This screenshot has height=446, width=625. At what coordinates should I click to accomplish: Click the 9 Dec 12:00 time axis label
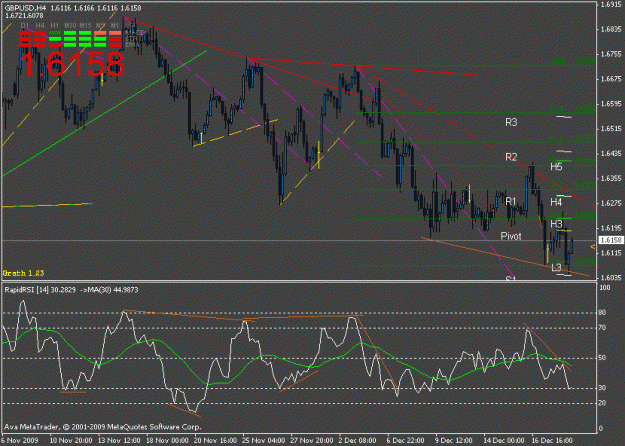click(454, 440)
